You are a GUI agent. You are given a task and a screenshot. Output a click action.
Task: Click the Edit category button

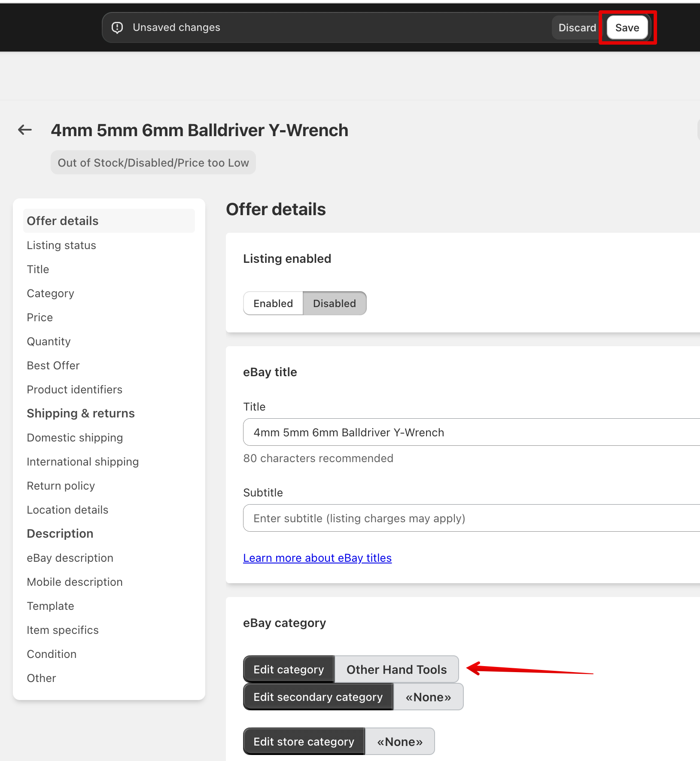pyautogui.click(x=289, y=669)
